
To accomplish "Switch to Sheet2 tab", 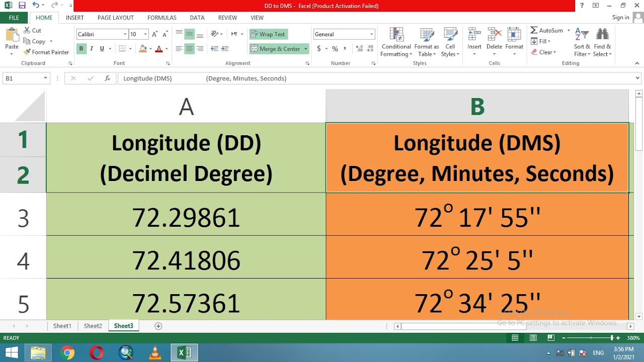I will (x=93, y=326).
